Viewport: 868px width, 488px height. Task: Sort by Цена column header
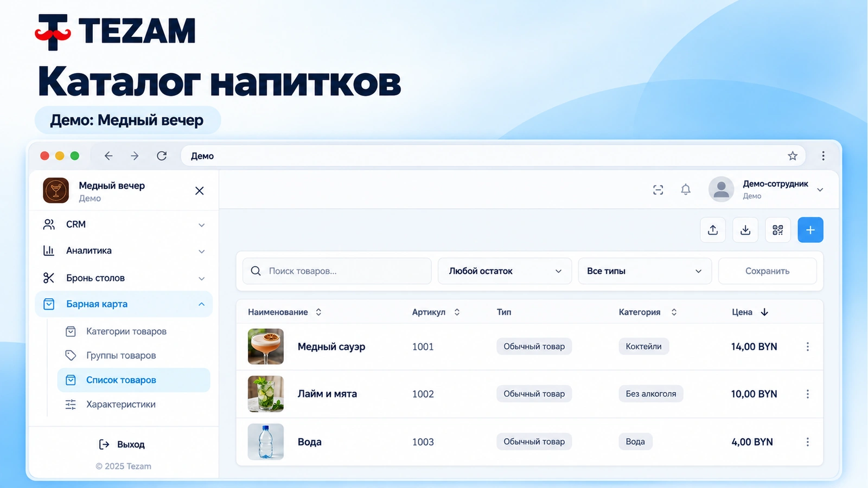pos(750,312)
